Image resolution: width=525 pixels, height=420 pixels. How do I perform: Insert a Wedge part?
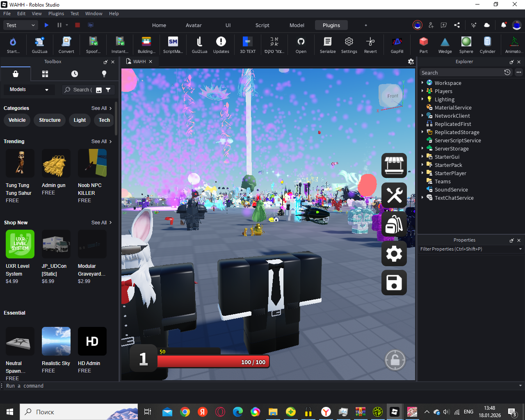click(445, 45)
